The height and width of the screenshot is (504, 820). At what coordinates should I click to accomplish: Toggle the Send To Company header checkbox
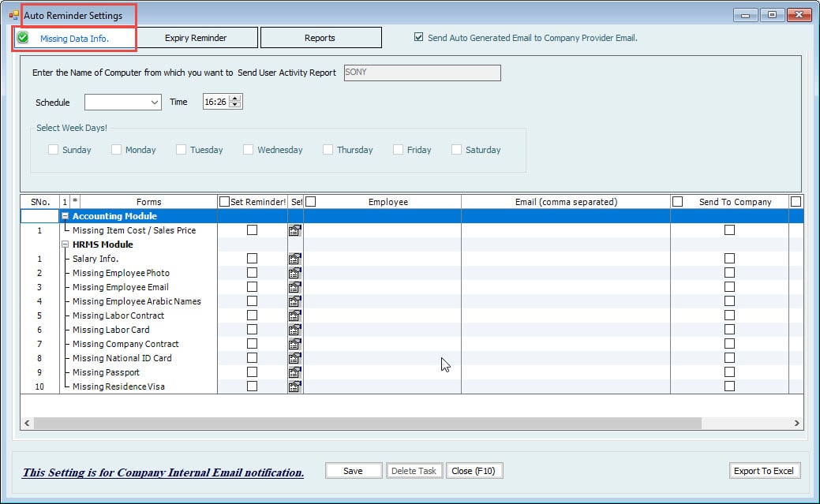click(677, 201)
